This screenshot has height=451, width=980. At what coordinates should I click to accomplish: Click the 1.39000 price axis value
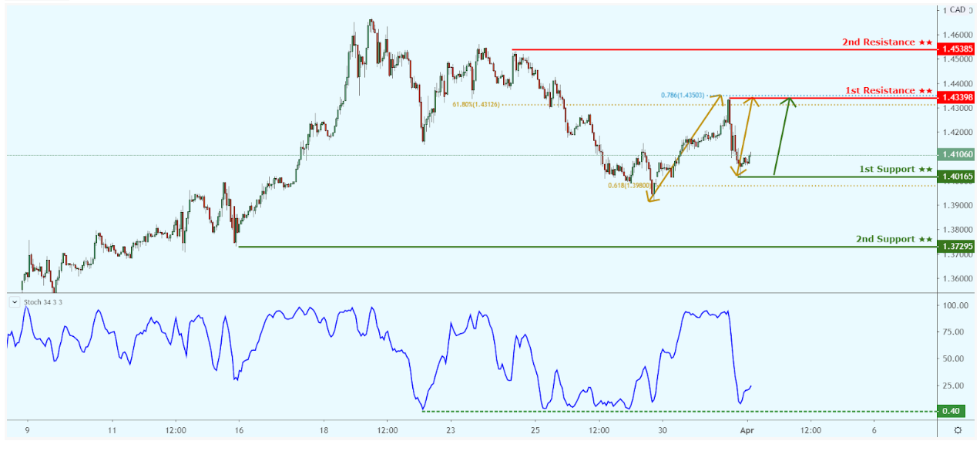tap(957, 205)
